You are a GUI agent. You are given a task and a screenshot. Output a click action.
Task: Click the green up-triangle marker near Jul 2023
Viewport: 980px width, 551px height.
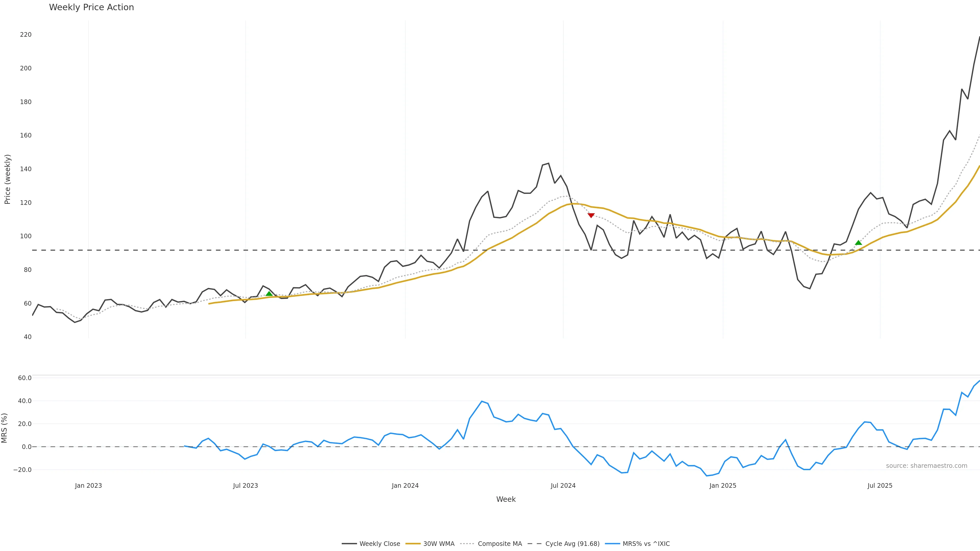[269, 294]
